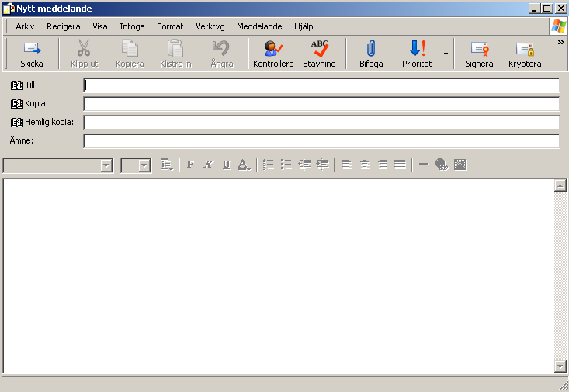This screenshot has width=569, height=392.
Task: Align text left
Action: click(347, 165)
